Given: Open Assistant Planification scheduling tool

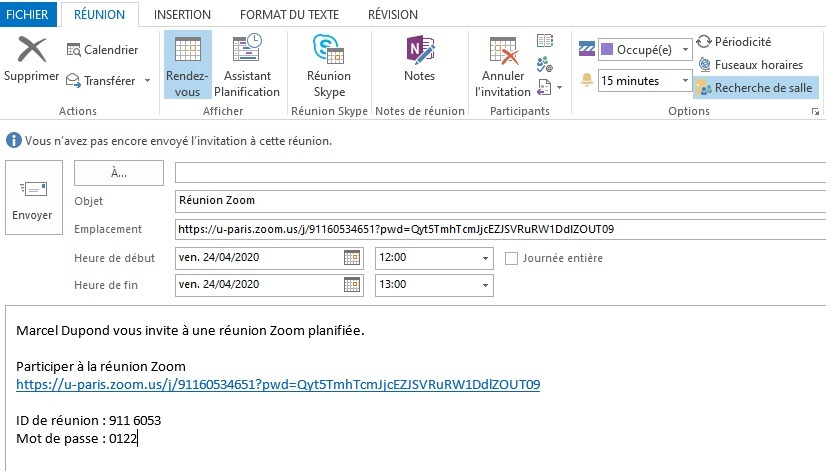Looking at the screenshot, I should click(246, 50).
